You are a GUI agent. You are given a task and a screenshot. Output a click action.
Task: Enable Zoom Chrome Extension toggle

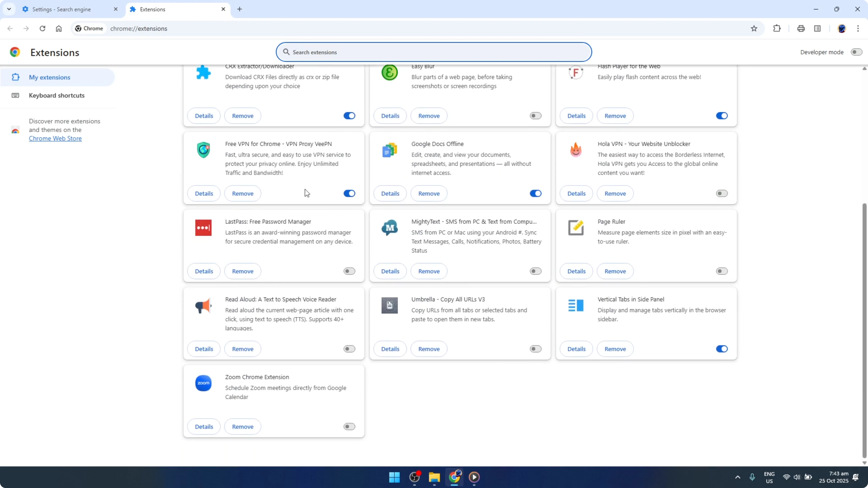click(x=349, y=427)
